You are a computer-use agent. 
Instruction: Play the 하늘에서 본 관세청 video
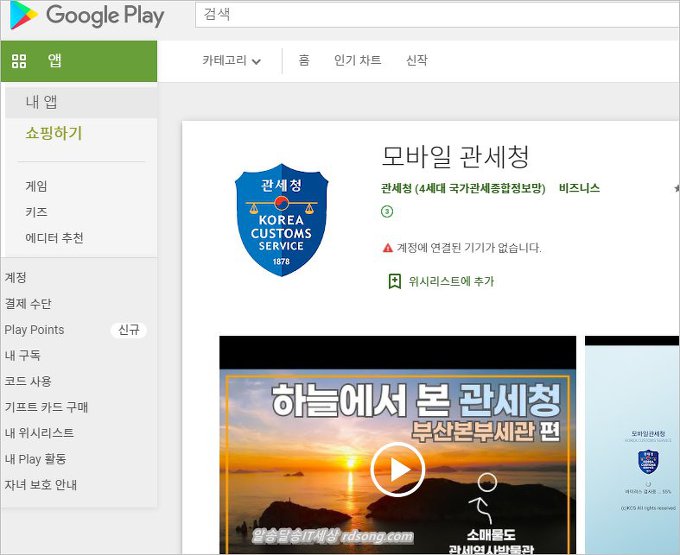tap(397, 469)
